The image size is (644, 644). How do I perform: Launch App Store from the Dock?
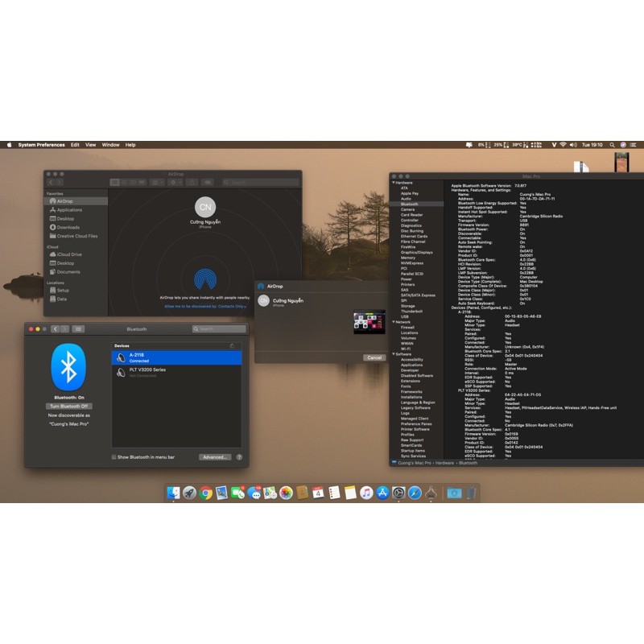click(x=382, y=493)
